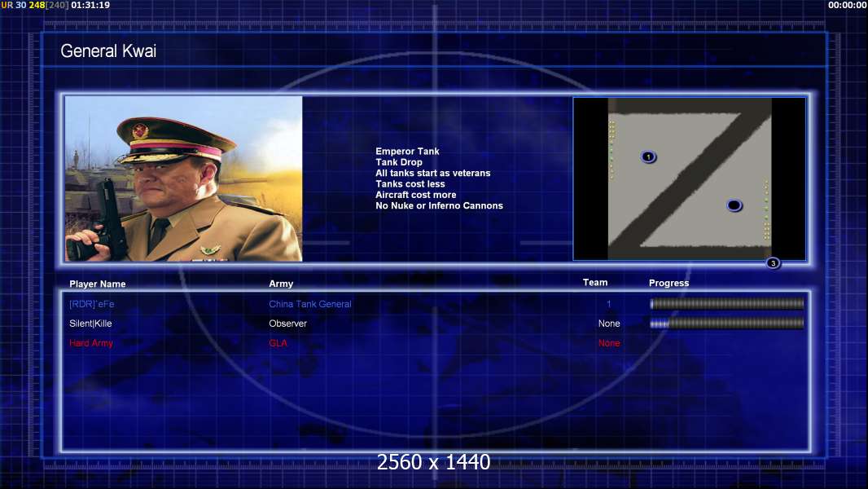Click Emperor Tank ability line
The image size is (868, 489).
pyautogui.click(x=407, y=152)
